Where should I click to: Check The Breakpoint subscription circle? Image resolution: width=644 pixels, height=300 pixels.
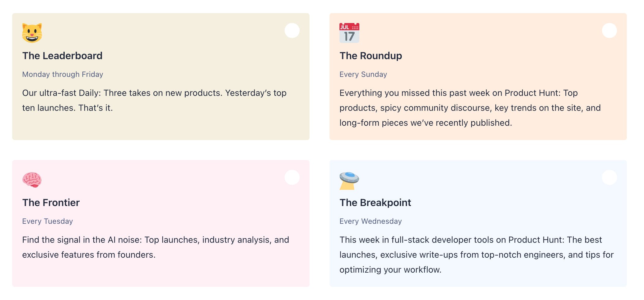[x=609, y=177]
